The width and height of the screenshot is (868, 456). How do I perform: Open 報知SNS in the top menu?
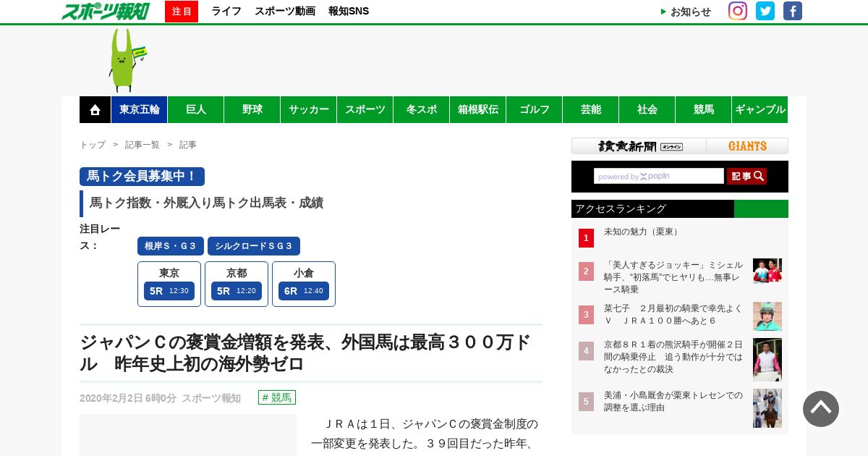(x=349, y=12)
